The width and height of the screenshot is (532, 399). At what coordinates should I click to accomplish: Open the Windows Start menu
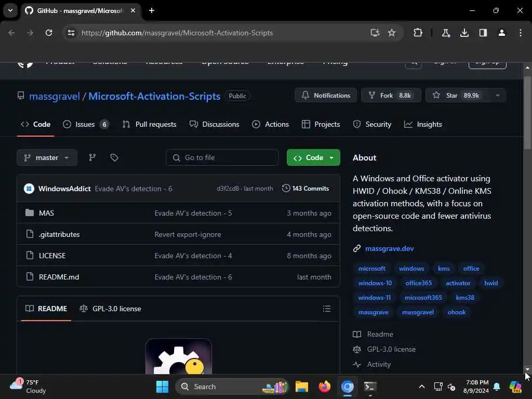[x=162, y=387]
